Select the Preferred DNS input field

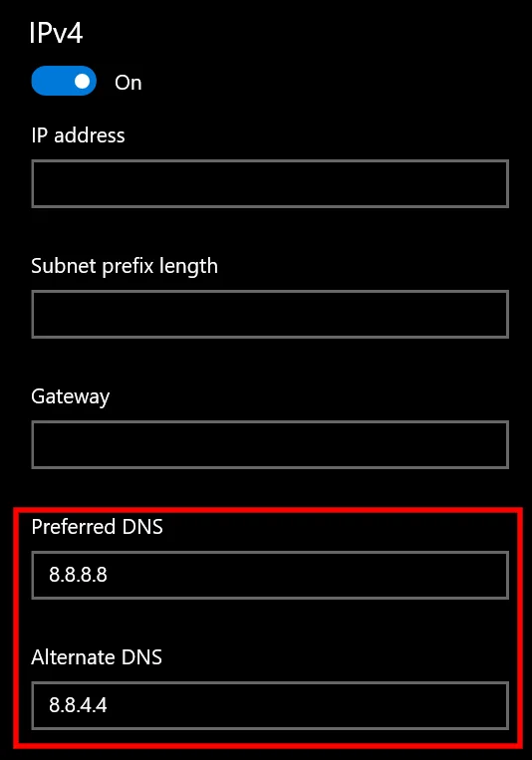coord(270,575)
